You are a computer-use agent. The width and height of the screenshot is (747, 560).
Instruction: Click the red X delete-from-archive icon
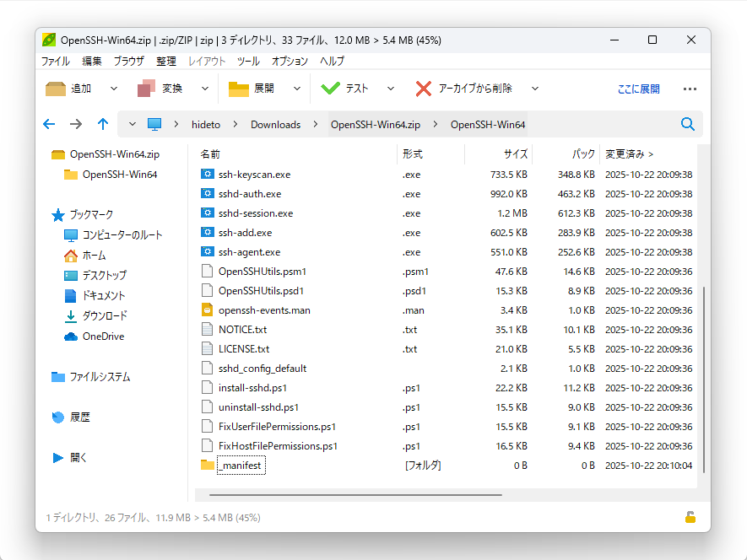pyautogui.click(x=423, y=89)
